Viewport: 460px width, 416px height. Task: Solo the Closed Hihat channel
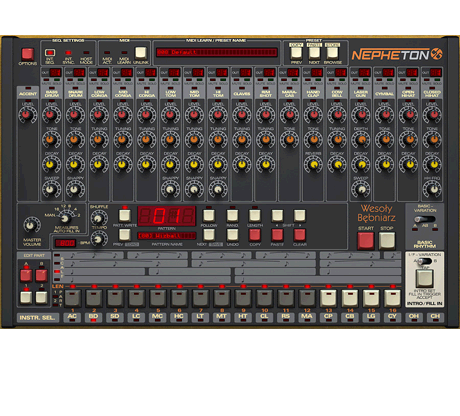[x=437, y=80]
